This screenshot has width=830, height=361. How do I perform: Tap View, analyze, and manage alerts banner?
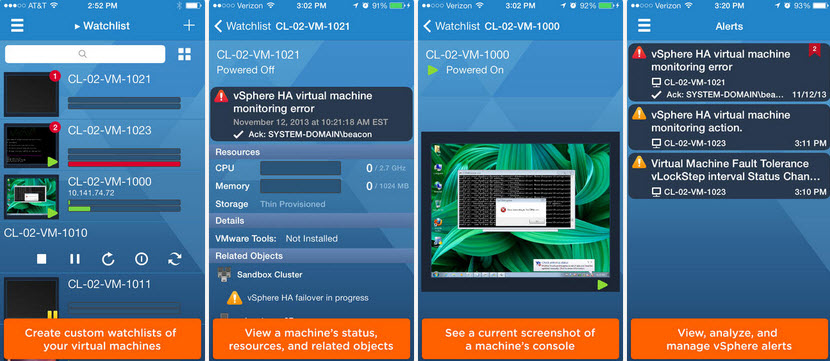(729, 339)
